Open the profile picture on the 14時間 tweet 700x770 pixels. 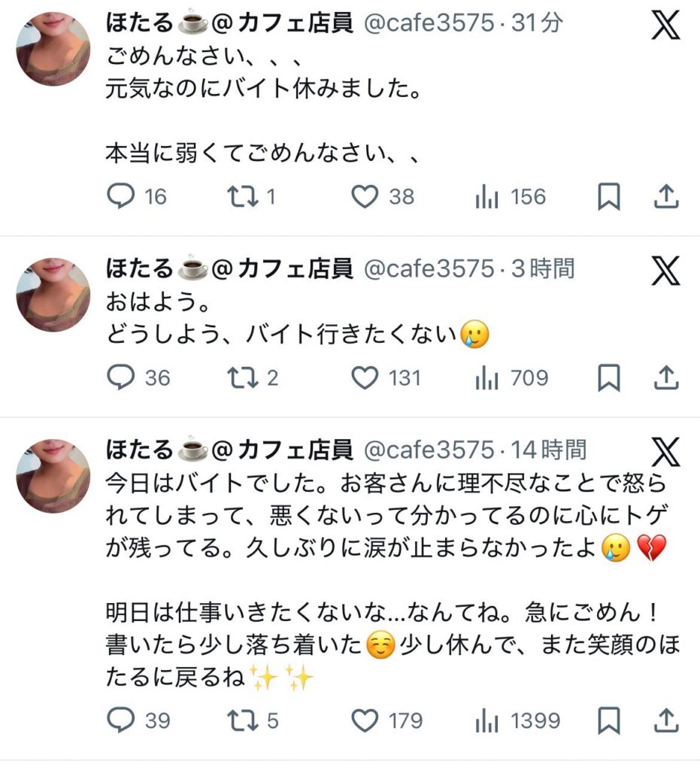[53, 476]
